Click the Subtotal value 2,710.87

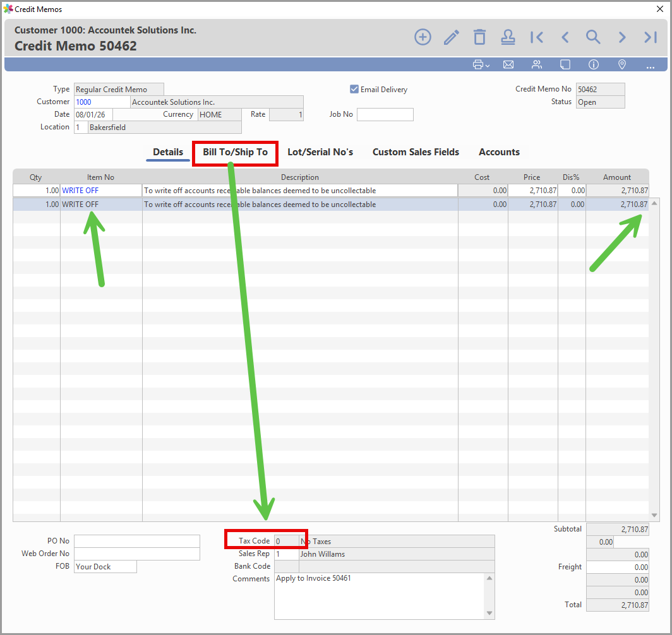(617, 529)
